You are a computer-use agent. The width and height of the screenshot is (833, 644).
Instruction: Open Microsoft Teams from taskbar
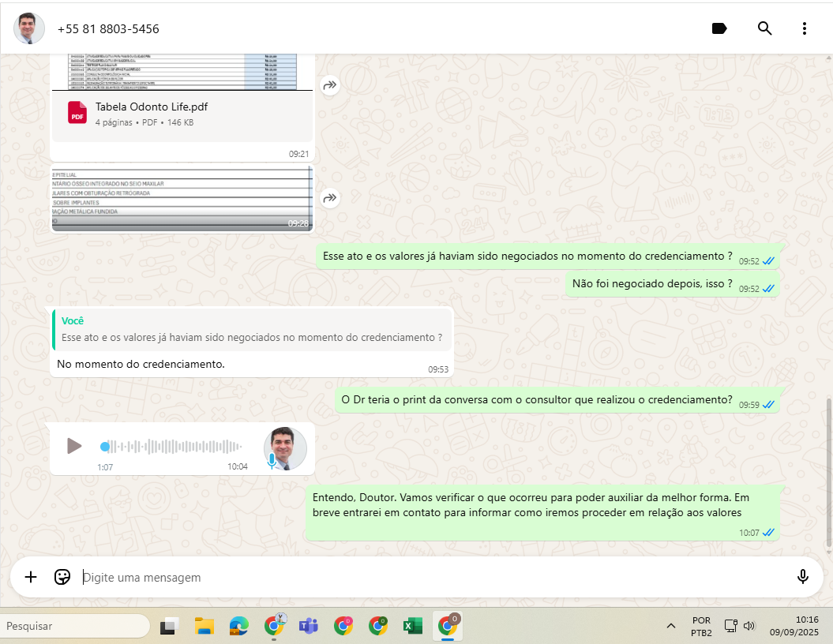click(308, 627)
